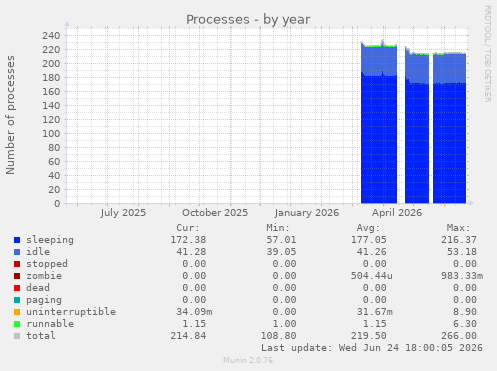The image size is (497, 371).
Task: Click the 'sleeping' legend label
Action: click(50, 240)
